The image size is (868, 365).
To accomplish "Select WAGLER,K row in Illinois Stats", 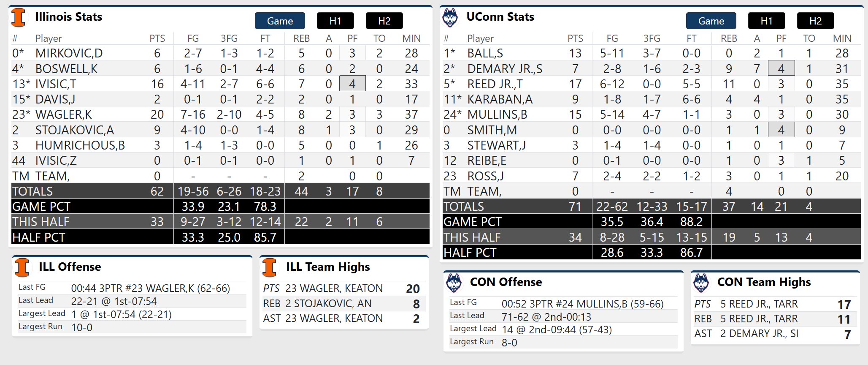I will (x=63, y=114).
